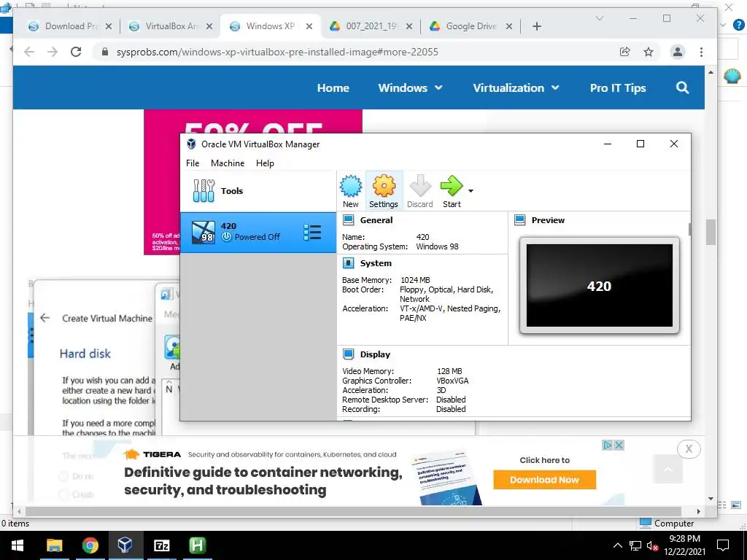Viewport: 747px width, 560px height.
Task: Show hidden tray icons chevron
Action: coord(617,545)
